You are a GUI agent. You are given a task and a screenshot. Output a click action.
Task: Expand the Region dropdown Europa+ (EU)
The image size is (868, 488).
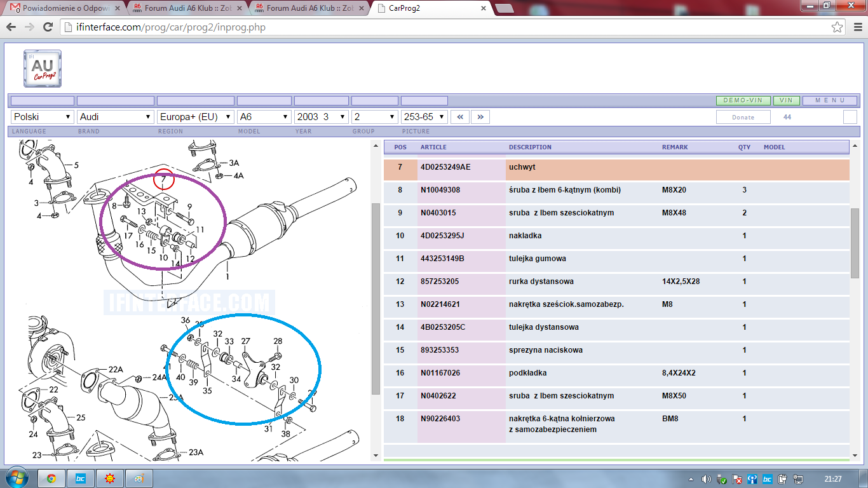pyautogui.click(x=196, y=117)
